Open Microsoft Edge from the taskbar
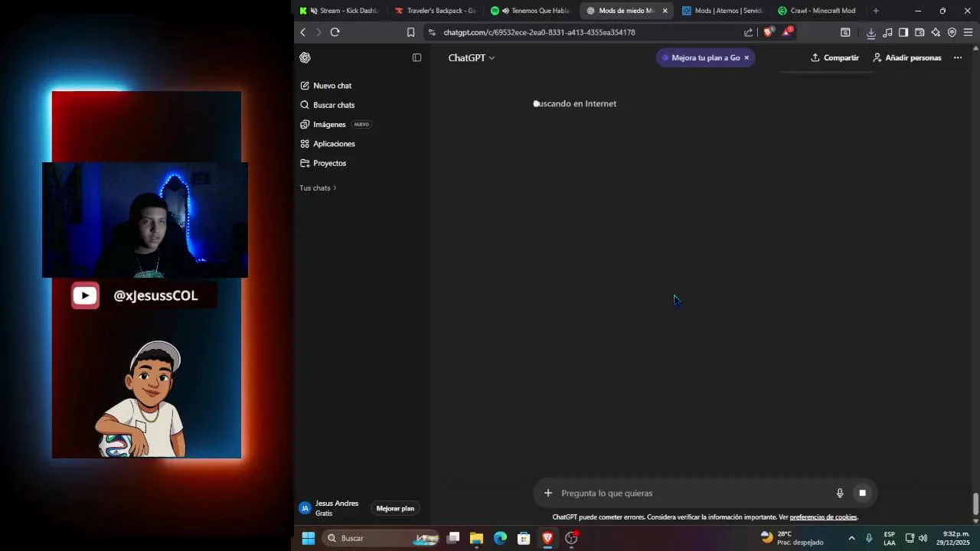Image resolution: width=980 pixels, height=551 pixels. [500, 538]
